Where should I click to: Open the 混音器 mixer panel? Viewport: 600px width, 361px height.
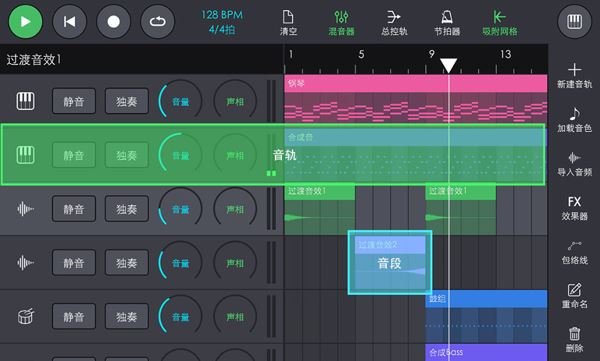coord(341,23)
